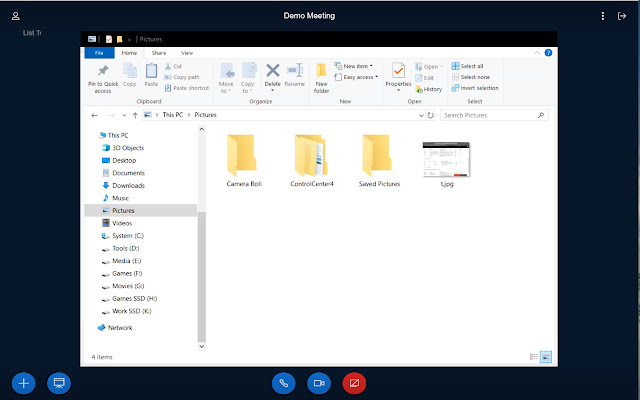Screen dimensions: 640x400
Task: Stop screen sharing with red button
Action: pos(354,383)
